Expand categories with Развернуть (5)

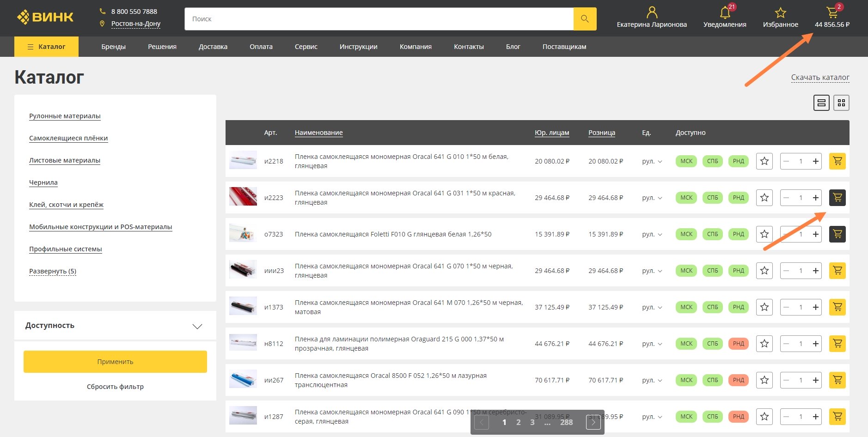[x=53, y=271]
